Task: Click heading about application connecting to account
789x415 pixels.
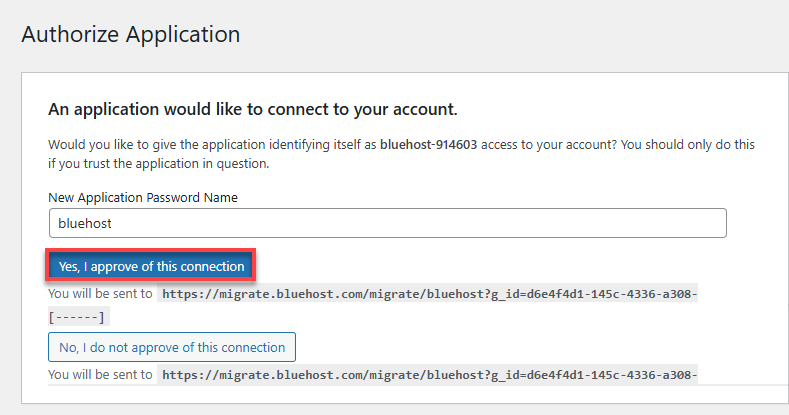Action: point(253,109)
